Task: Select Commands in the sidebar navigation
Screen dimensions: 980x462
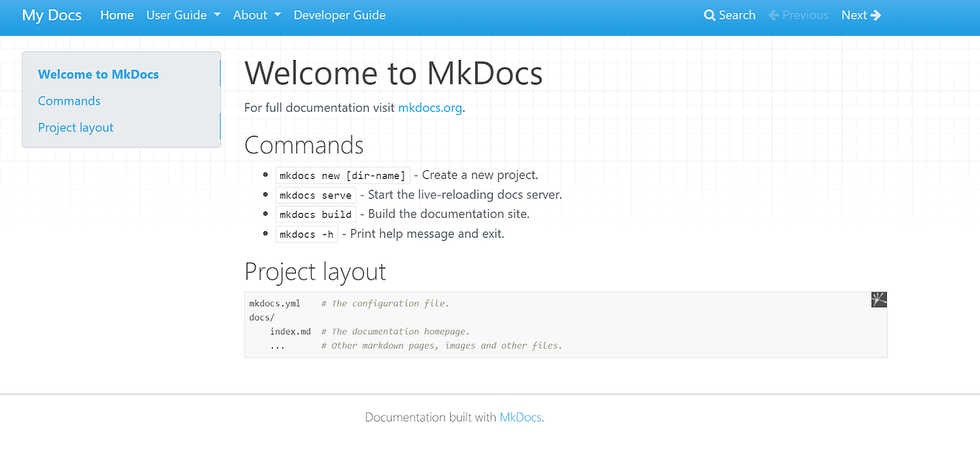Action: click(69, 100)
